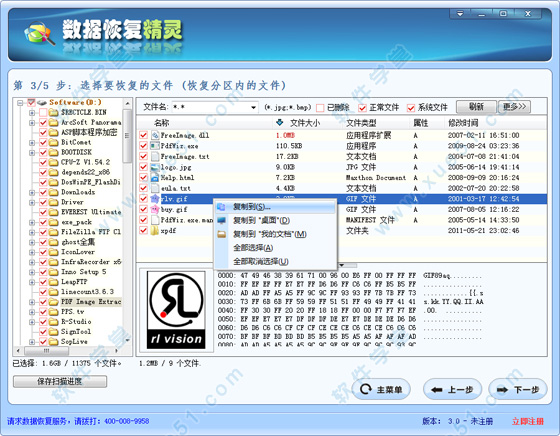Click the app logo in the title banner
This screenshot has height=436, width=560.
[39, 34]
